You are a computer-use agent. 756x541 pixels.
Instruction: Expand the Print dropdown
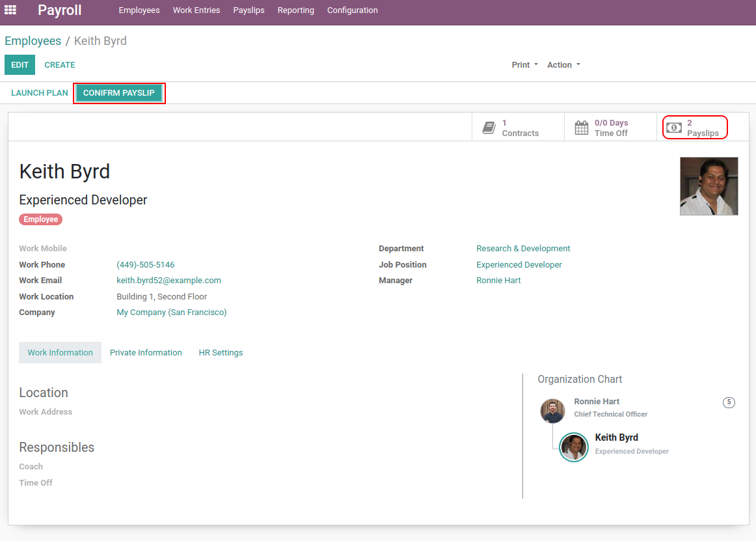point(524,65)
